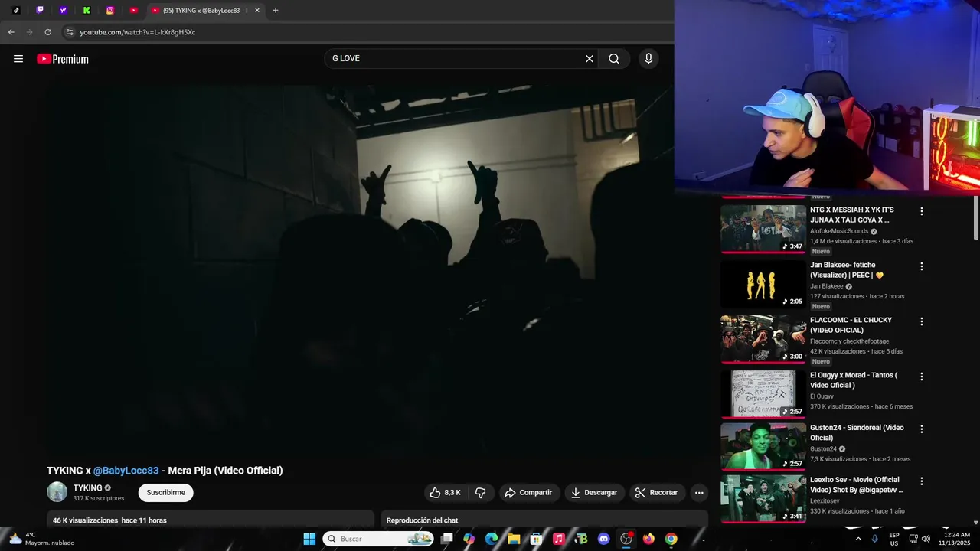The image size is (980, 551).
Task: Open options for FLACOOMC EL CHUCKY video
Action: click(x=922, y=321)
